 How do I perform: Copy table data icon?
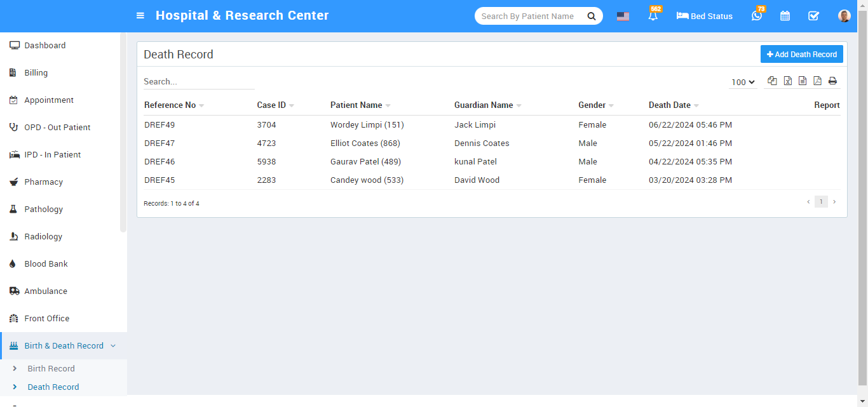772,81
